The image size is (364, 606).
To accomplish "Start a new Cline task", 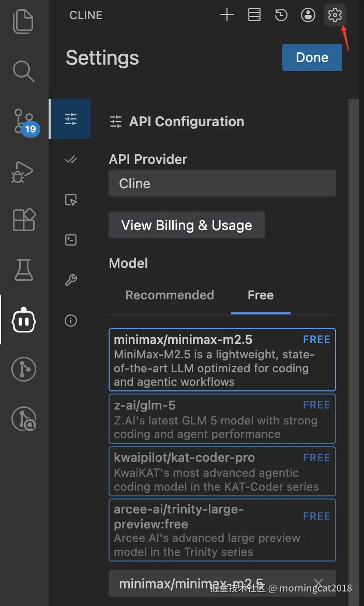I will (227, 15).
